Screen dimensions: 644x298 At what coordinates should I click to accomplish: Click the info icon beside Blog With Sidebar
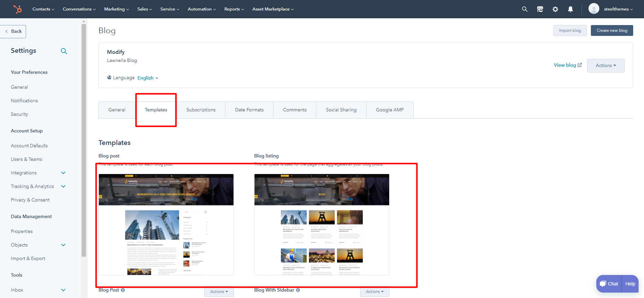tap(298, 290)
